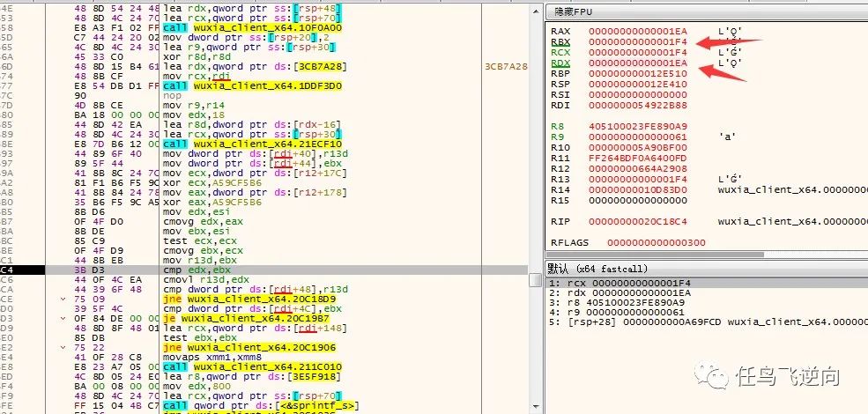Select the RCX register value
868x414 pixels.
tap(638, 53)
